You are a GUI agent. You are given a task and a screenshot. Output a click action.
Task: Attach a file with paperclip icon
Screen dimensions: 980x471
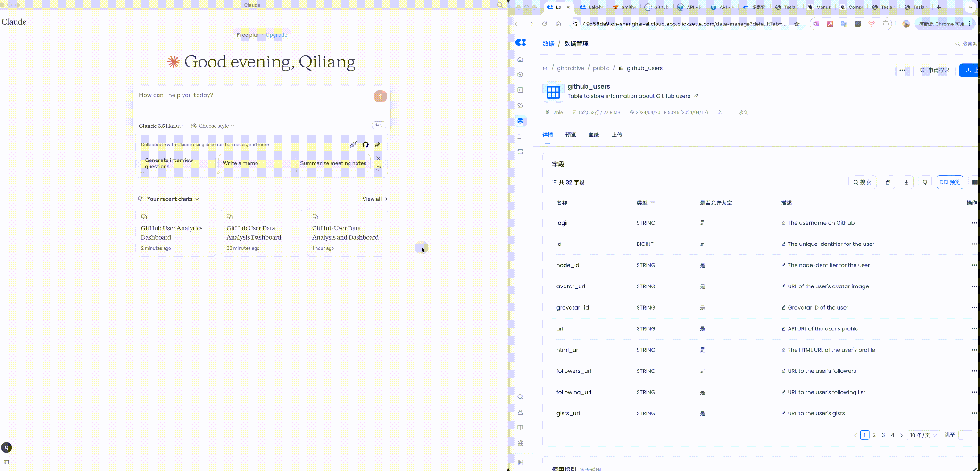[378, 145]
